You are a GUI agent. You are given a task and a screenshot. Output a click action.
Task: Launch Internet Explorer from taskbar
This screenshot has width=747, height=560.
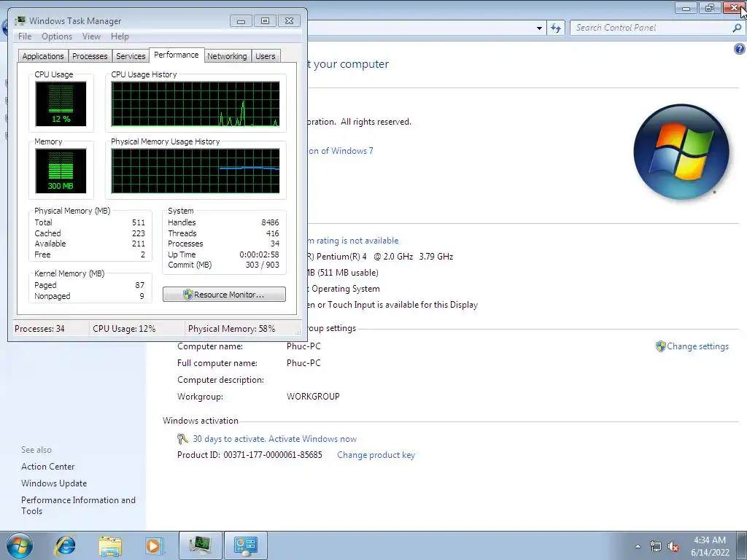[x=65, y=545]
